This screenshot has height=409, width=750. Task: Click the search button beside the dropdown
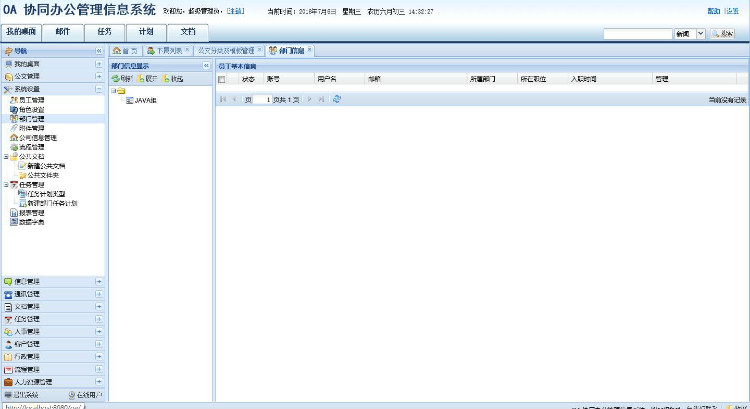(x=722, y=34)
